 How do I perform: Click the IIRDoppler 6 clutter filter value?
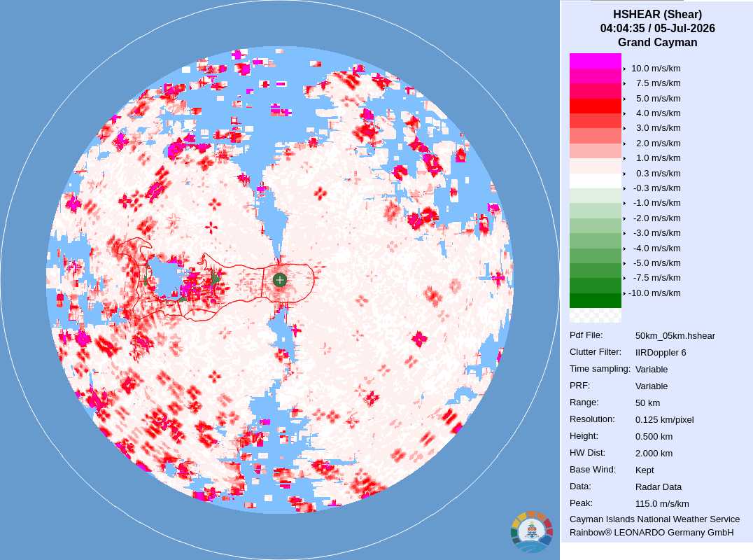click(x=661, y=353)
